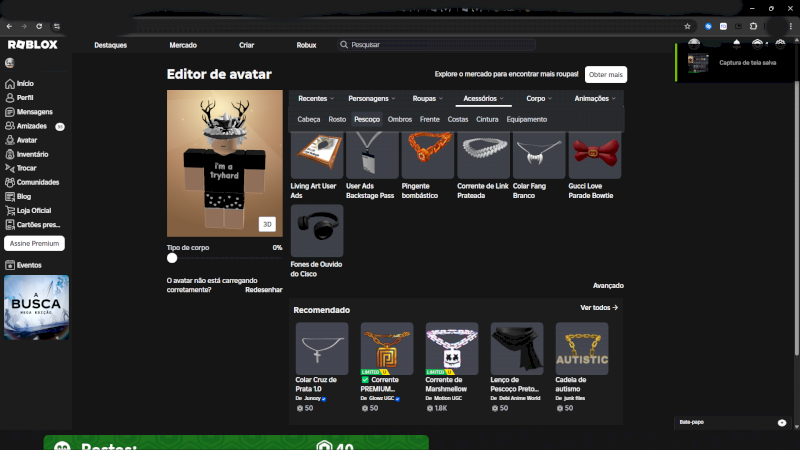Image resolution: width=800 pixels, height=450 pixels.
Task: Click the Redesenhar link
Action: point(263,290)
